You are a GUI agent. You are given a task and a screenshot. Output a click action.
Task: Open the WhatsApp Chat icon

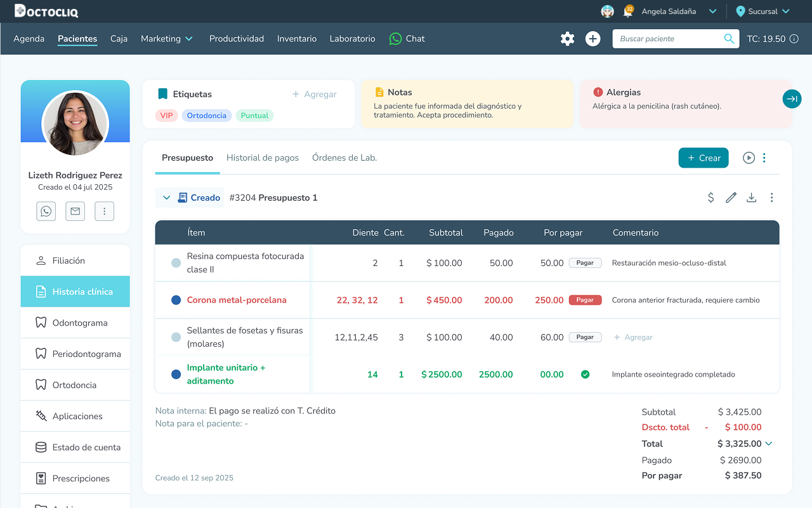(395, 39)
